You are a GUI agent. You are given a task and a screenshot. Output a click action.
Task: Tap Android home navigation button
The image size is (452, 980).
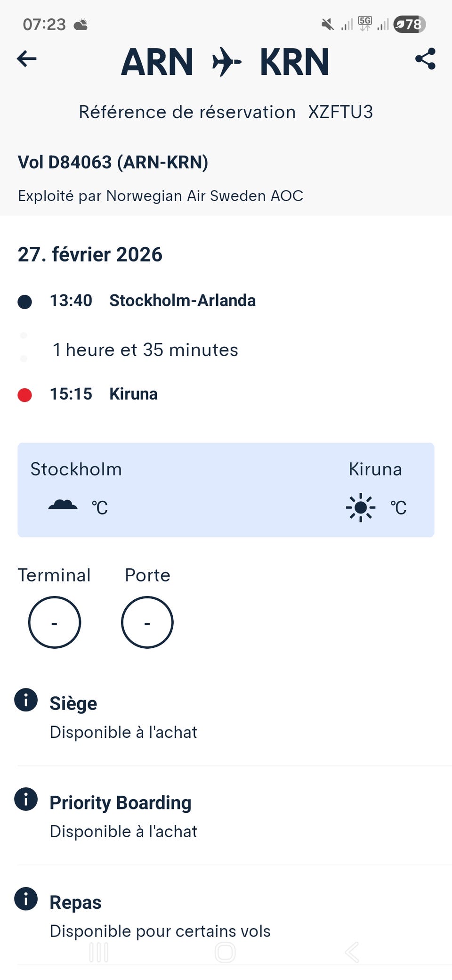(x=225, y=953)
